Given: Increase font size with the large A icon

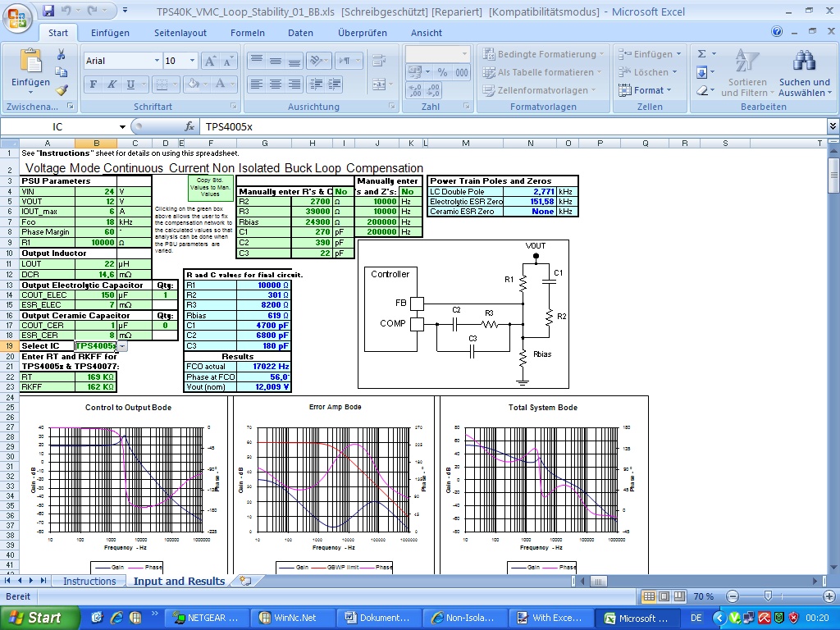Looking at the screenshot, I should pyautogui.click(x=211, y=61).
